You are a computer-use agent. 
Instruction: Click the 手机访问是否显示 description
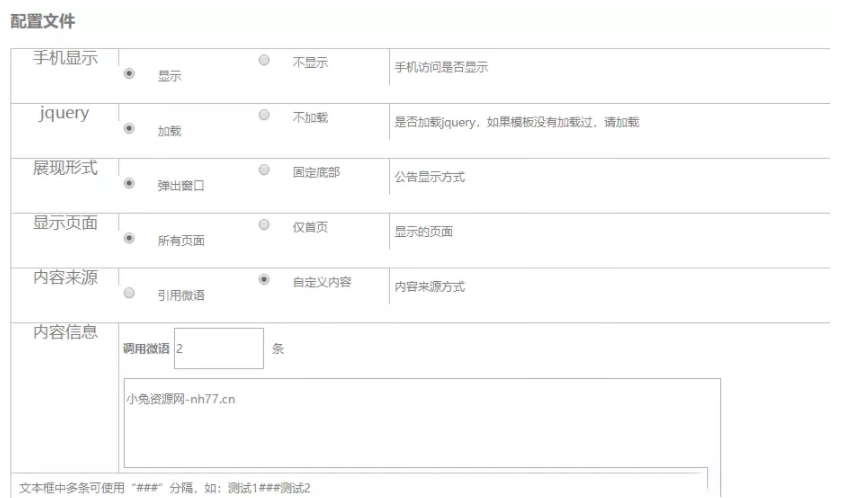pyautogui.click(x=441, y=67)
